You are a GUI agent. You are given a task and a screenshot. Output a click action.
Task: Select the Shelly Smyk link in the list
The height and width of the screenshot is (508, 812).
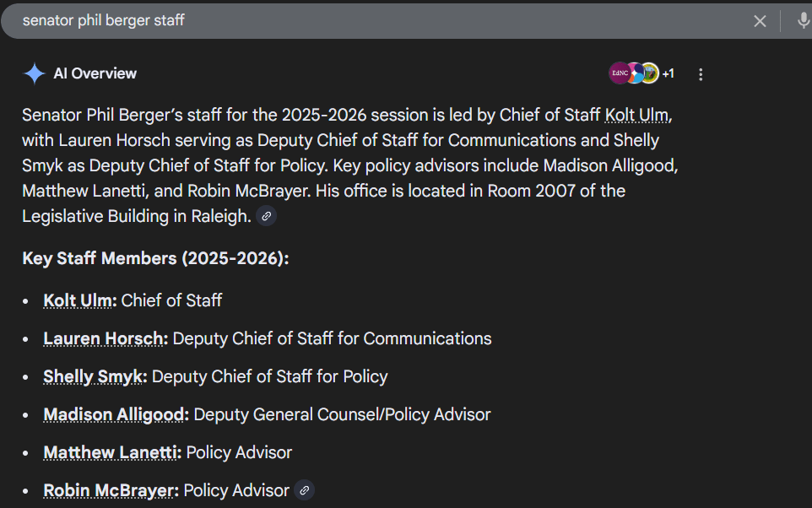95,376
